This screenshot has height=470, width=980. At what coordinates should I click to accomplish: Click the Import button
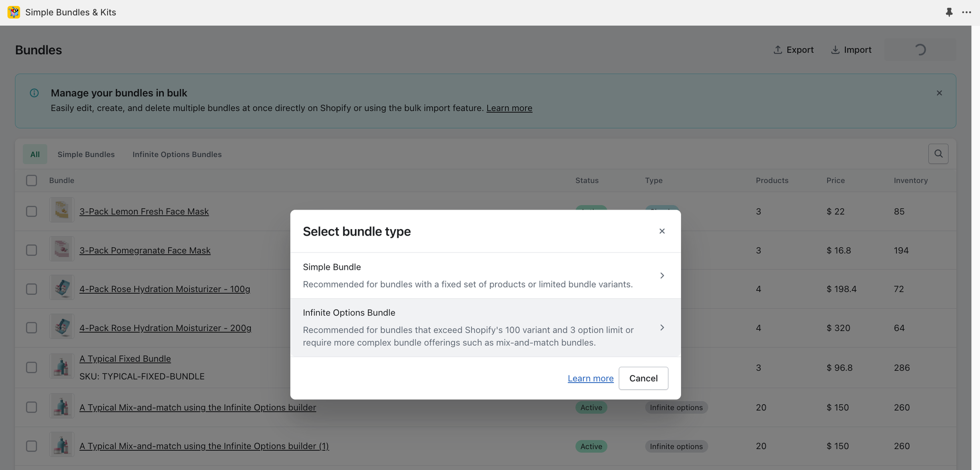coord(851,50)
